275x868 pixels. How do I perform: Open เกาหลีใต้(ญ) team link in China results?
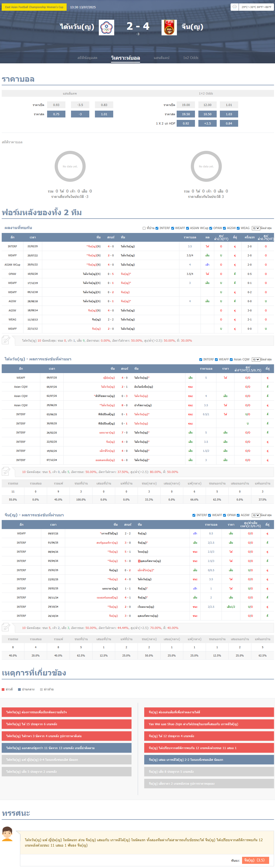[x=110, y=533]
